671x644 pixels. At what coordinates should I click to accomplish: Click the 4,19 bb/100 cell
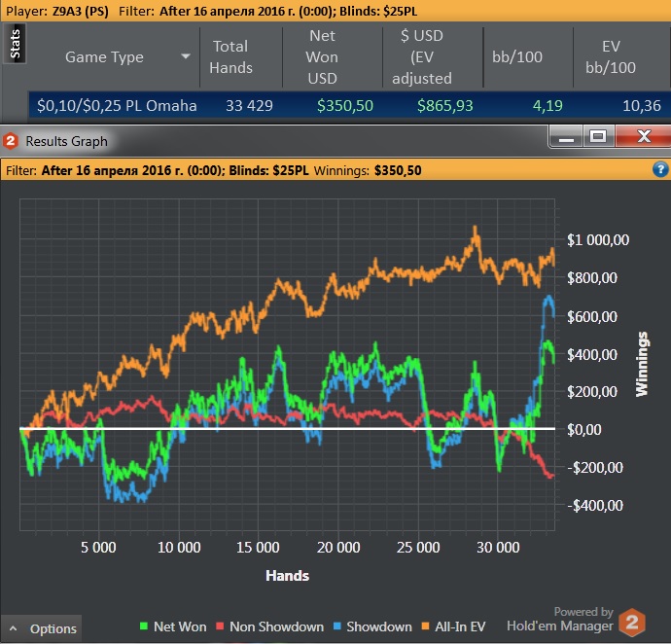click(x=547, y=105)
